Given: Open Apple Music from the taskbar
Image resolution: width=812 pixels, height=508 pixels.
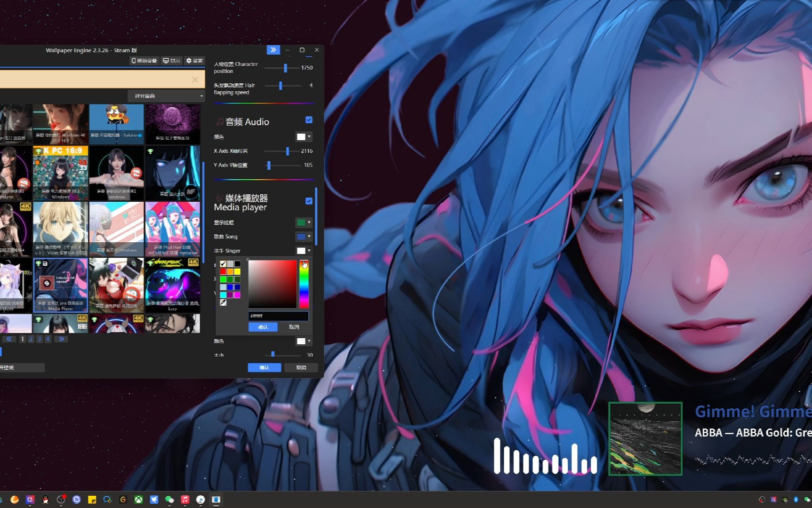Looking at the screenshot, I should [185, 500].
